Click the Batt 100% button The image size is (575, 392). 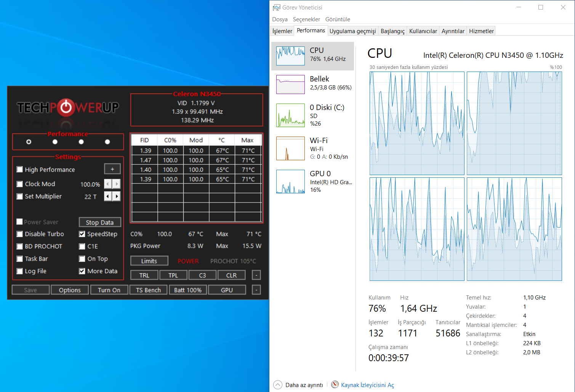tap(188, 290)
